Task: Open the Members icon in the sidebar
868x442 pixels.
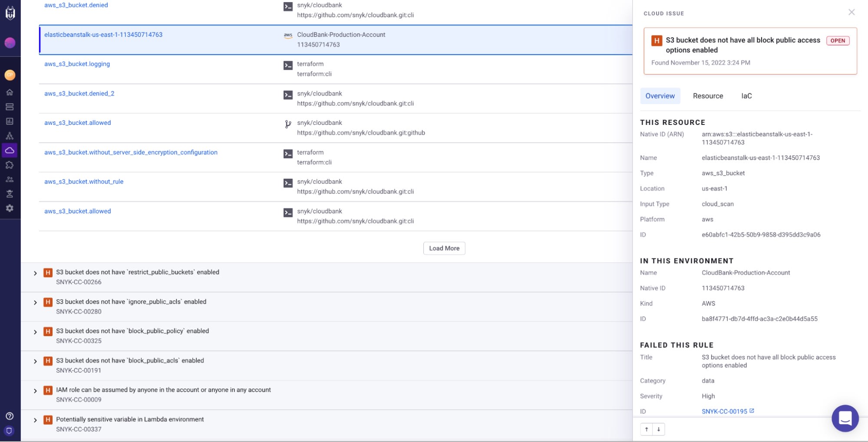Action: [x=10, y=179]
